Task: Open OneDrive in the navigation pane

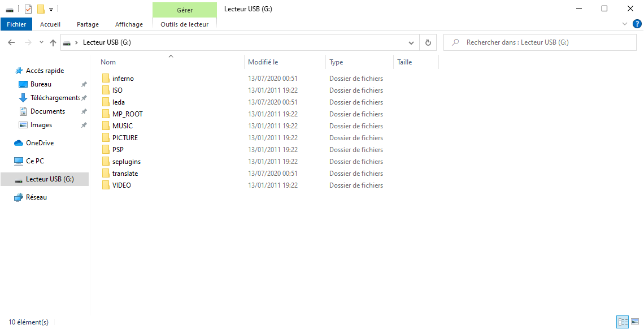Action: pyautogui.click(x=40, y=143)
